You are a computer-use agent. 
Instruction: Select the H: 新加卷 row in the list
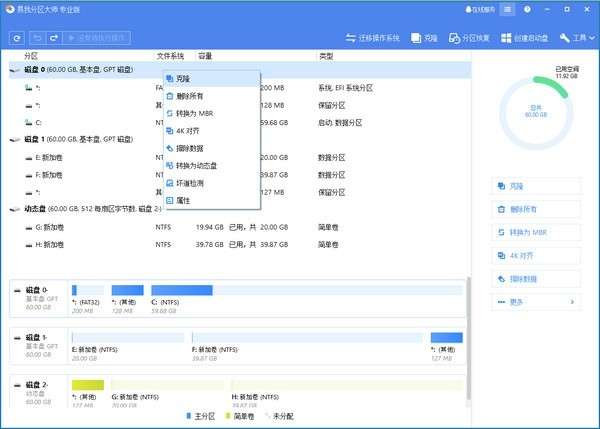tap(240, 245)
